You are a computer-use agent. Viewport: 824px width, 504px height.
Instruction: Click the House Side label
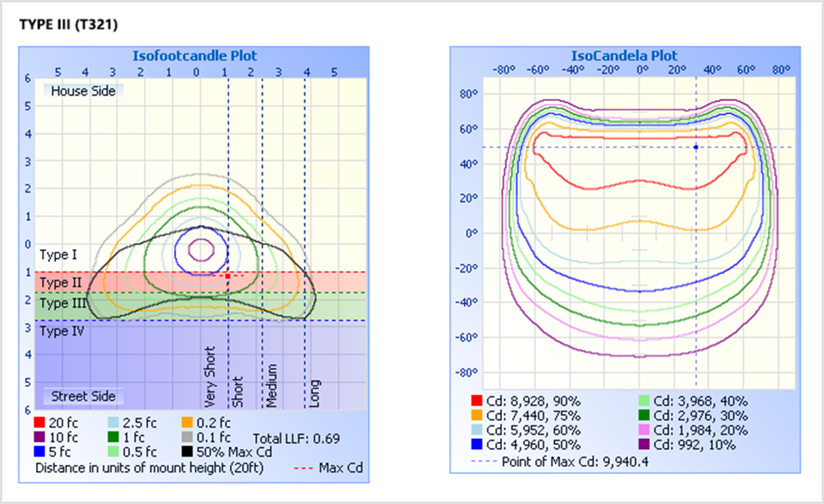click(84, 91)
